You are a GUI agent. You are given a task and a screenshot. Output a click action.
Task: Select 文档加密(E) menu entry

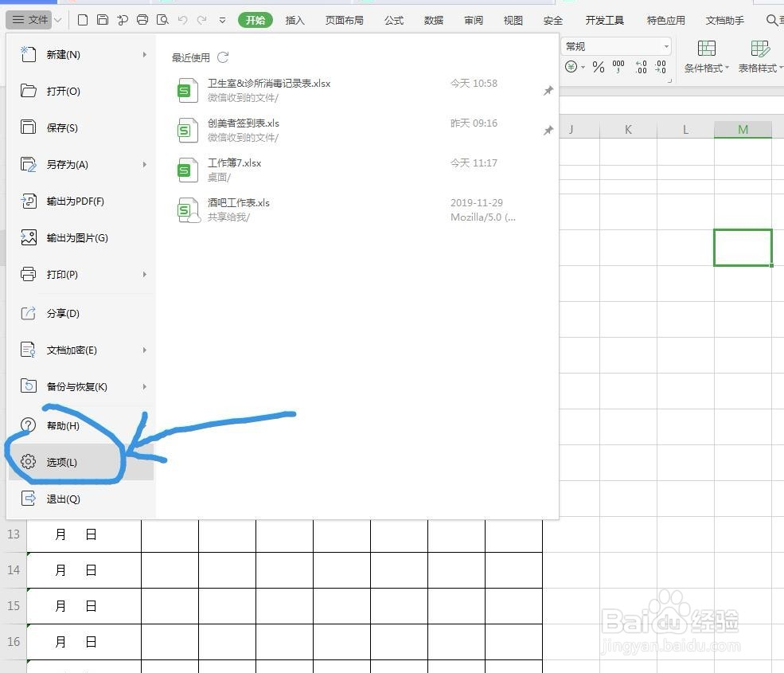[x=81, y=350]
